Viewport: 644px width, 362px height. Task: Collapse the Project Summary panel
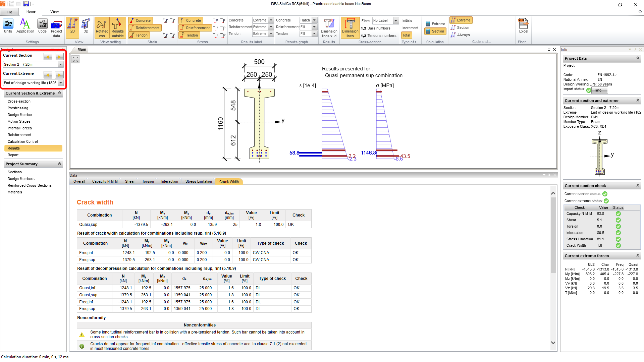(59, 164)
